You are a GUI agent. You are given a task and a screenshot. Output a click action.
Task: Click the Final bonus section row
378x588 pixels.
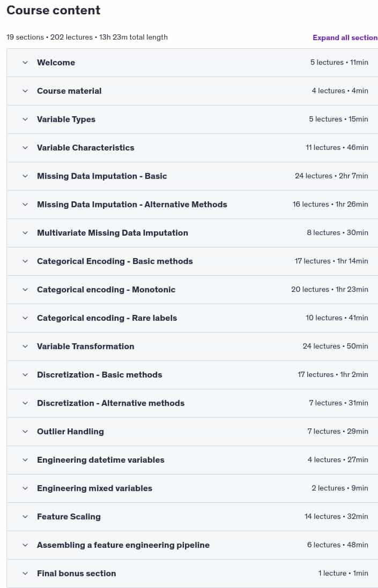tap(192, 574)
